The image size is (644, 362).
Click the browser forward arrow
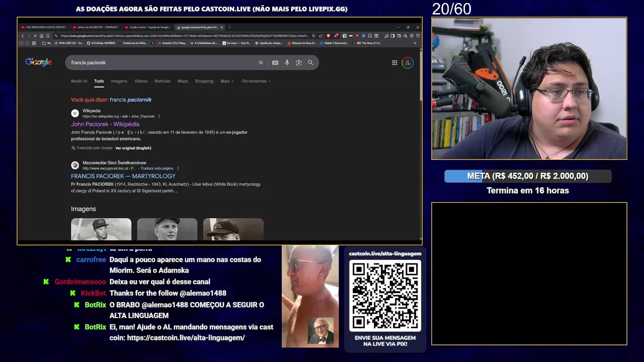click(29, 36)
